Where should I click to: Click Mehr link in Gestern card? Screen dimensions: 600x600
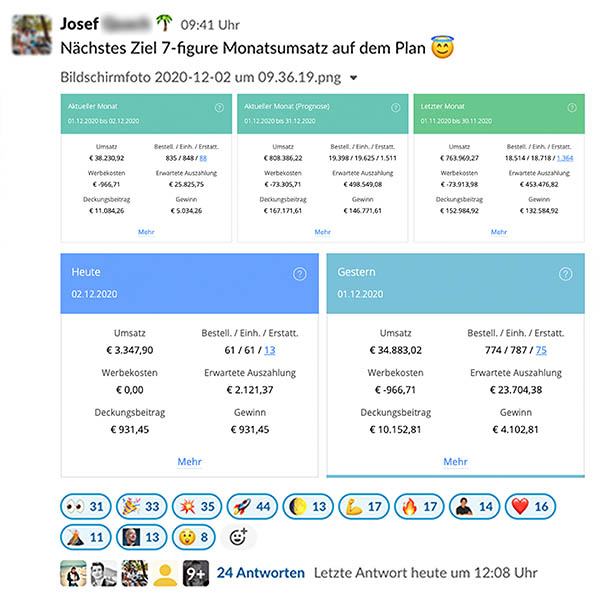click(455, 461)
